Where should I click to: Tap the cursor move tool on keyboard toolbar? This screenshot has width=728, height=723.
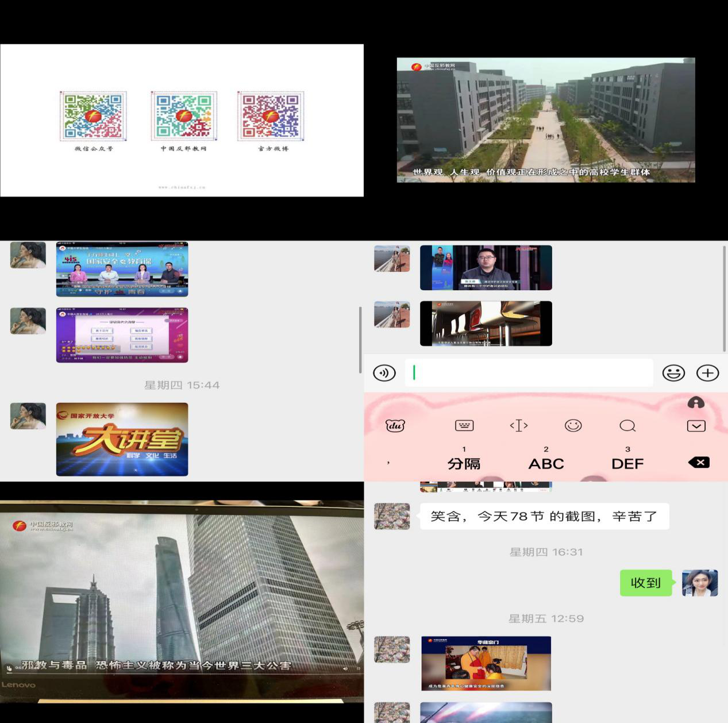tap(519, 425)
